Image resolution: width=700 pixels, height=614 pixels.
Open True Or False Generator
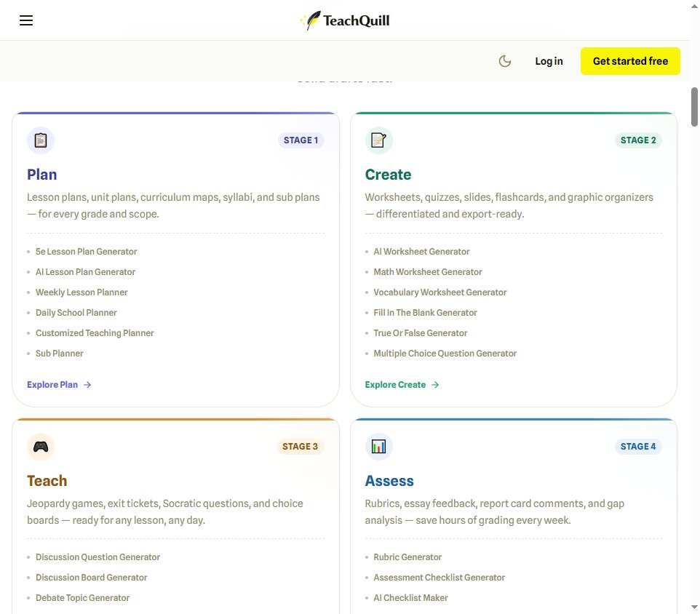pos(421,333)
